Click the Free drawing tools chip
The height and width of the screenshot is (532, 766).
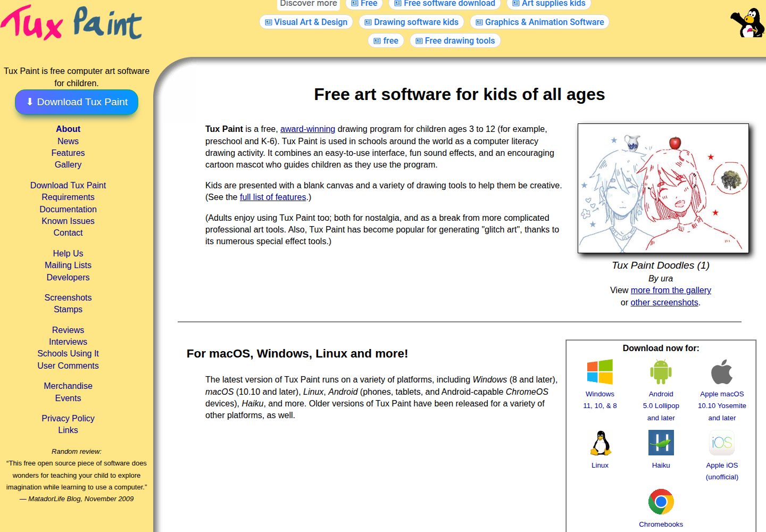tap(455, 40)
